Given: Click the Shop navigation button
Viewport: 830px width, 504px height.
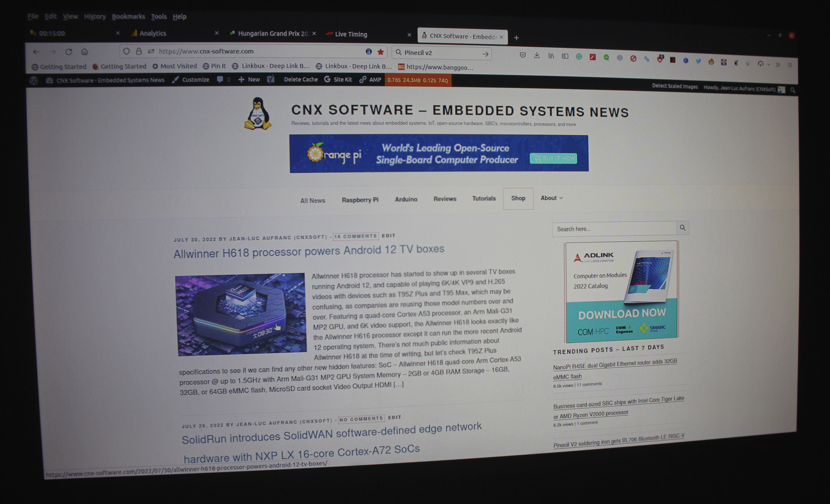Looking at the screenshot, I should 518,198.
